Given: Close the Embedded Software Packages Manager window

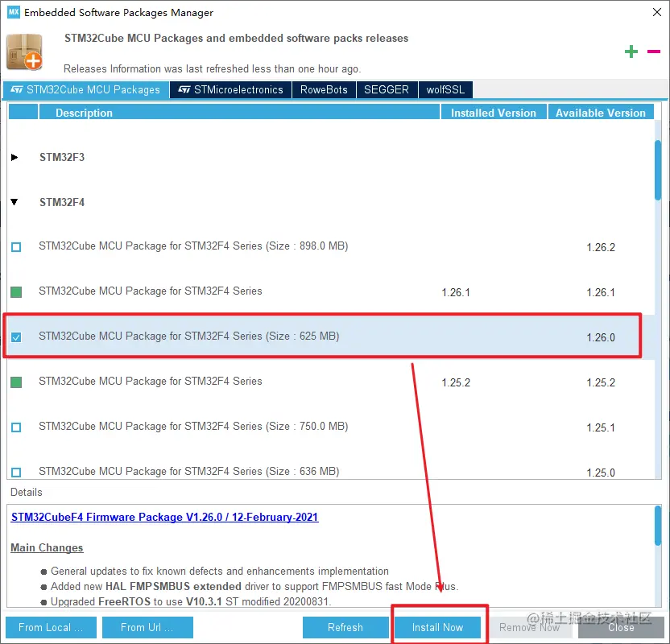Looking at the screenshot, I should pyautogui.click(x=657, y=12).
